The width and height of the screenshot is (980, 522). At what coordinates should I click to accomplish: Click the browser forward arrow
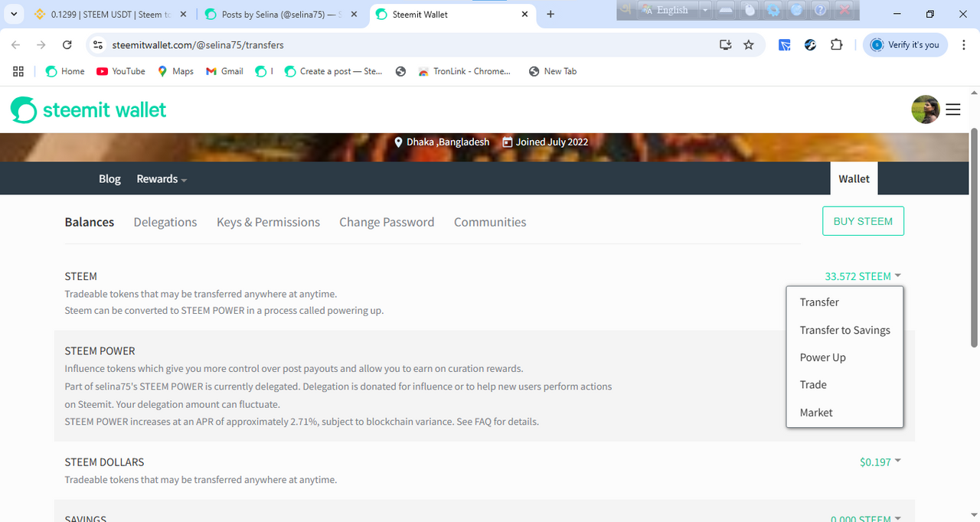pos(41,45)
